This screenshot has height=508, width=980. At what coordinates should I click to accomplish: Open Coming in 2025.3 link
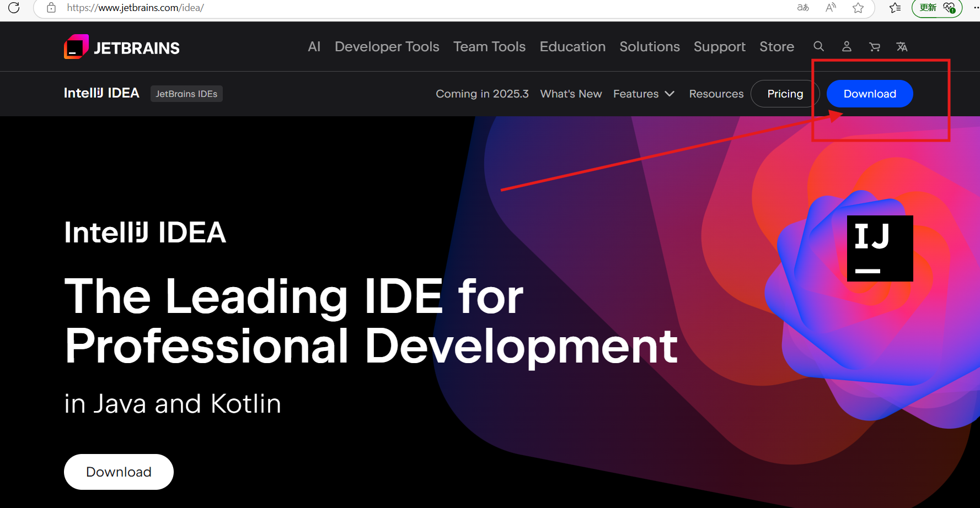(x=482, y=94)
